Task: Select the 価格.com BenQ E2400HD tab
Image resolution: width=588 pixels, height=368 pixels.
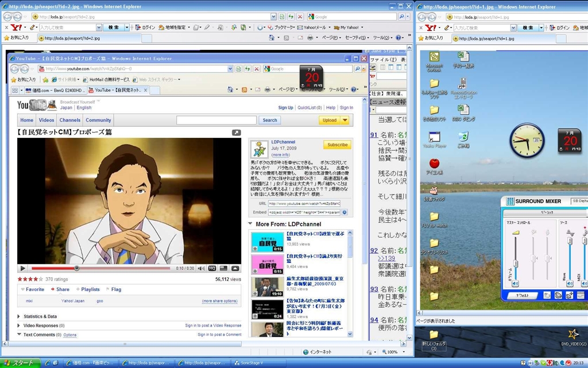Action: pos(55,90)
